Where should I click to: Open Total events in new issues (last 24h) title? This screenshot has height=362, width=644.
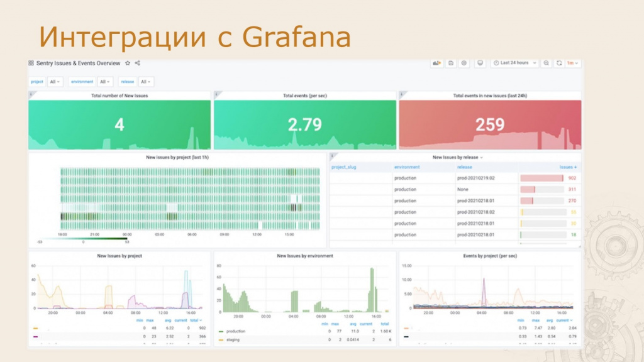coord(490,96)
